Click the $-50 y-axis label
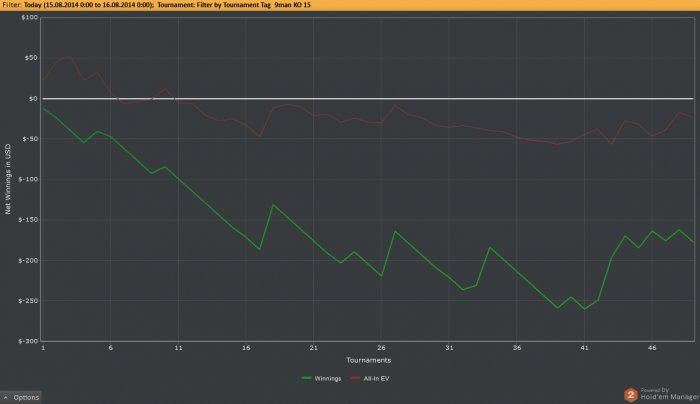This screenshot has width=700, height=404. 31,139
